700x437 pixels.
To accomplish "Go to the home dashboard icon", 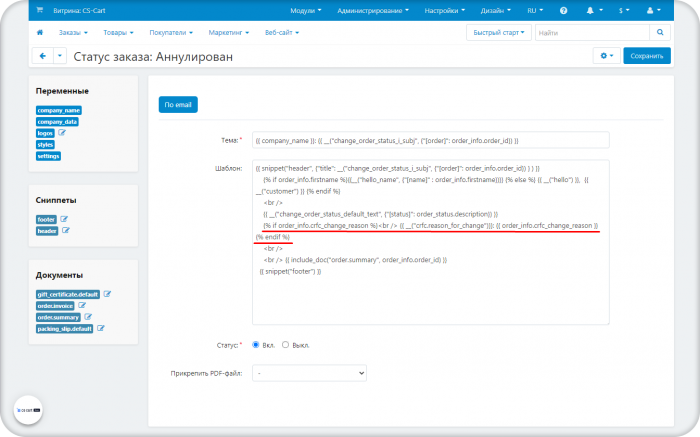I will tap(40, 32).
